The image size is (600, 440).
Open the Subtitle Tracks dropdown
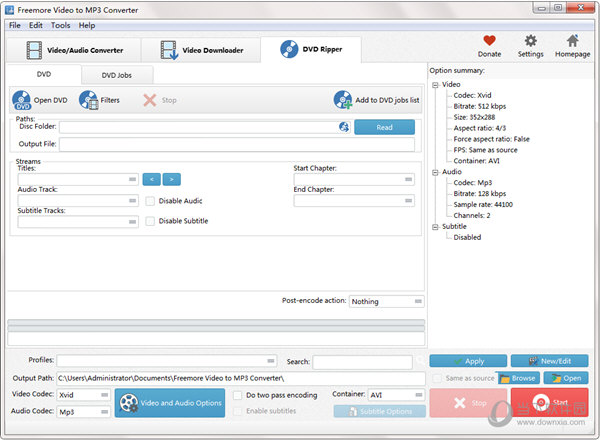point(78,222)
